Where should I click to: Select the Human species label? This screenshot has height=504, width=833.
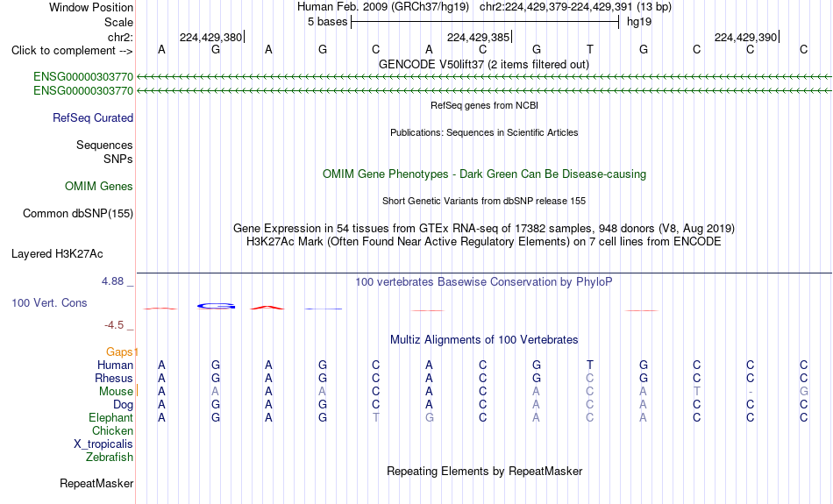point(115,365)
